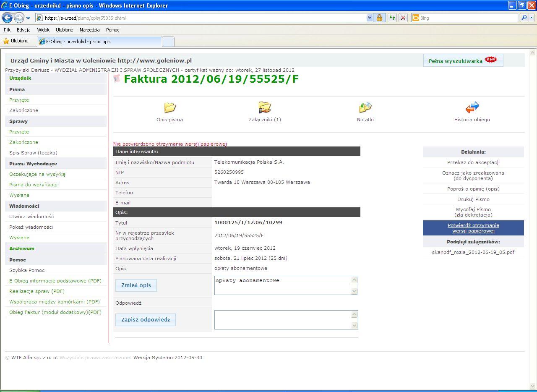Open Zakończone under Pisma in sidebar
Screen dimensions: 537x392
[23, 110]
